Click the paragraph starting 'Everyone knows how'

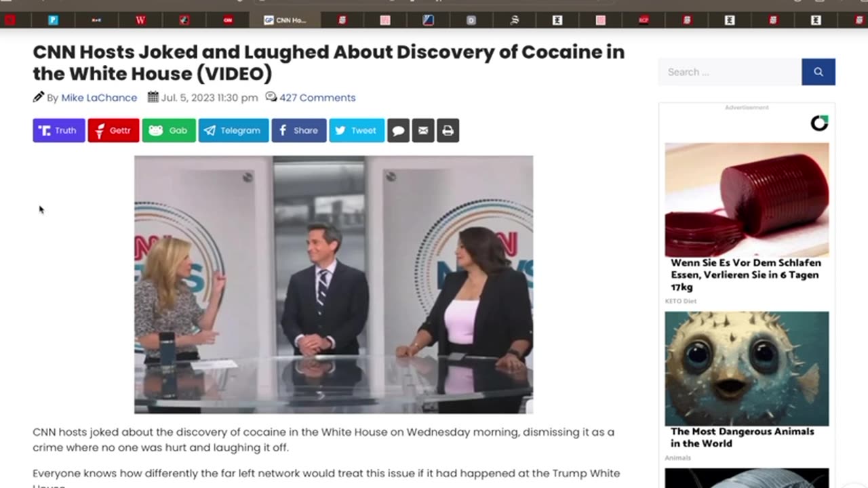pyautogui.click(x=326, y=478)
